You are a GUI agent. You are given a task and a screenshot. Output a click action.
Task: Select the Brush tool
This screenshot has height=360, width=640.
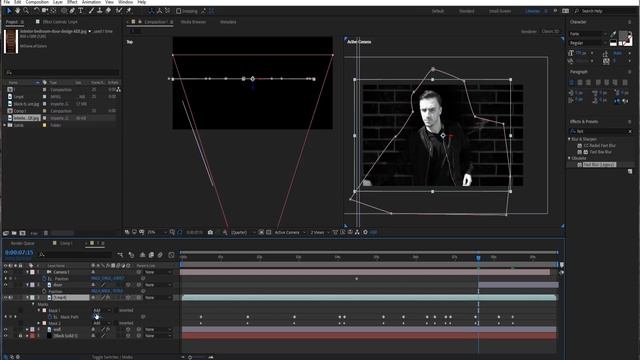(91, 11)
